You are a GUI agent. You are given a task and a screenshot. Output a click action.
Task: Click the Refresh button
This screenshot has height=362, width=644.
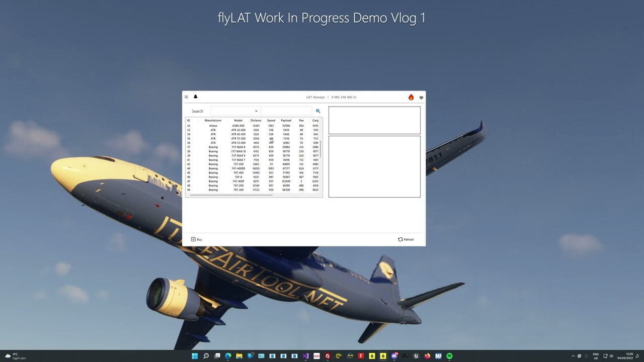pos(406,239)
